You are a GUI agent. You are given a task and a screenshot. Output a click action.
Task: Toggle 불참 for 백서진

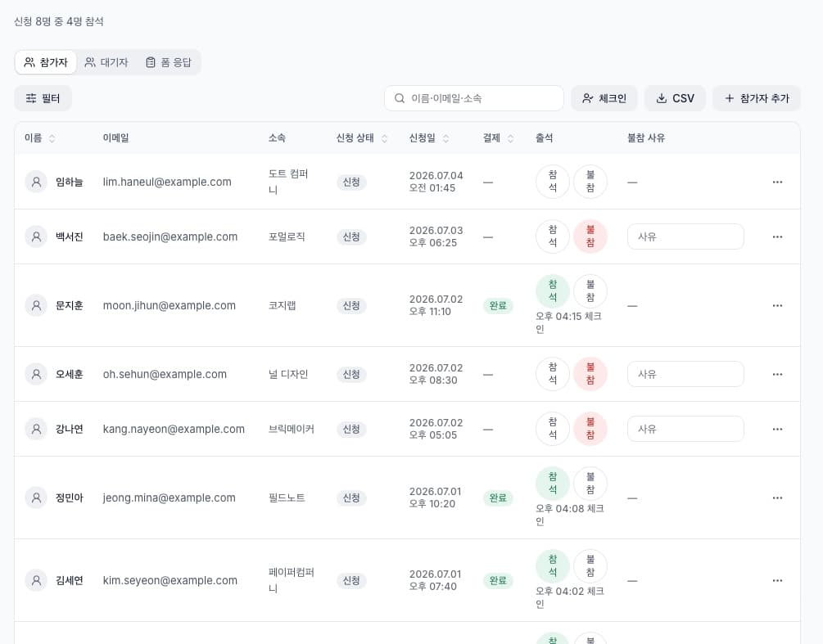coord(590,236)
